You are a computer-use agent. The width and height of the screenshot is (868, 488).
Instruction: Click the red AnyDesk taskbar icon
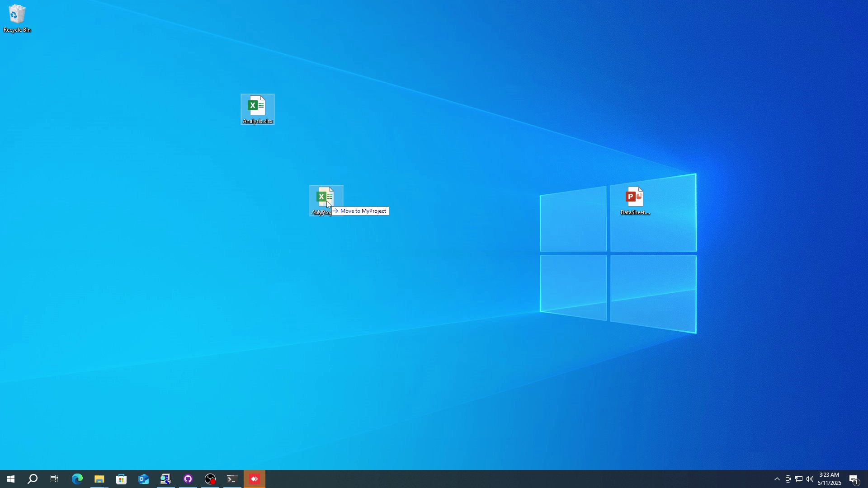click(255, 479)
